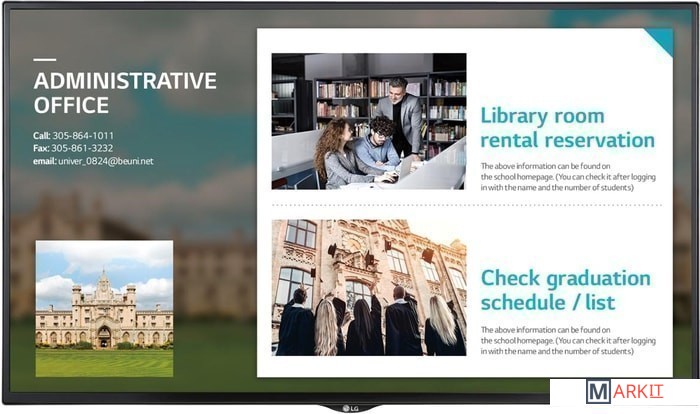Click the univer_0824@beuni.net email address

[x=105, y=161]
